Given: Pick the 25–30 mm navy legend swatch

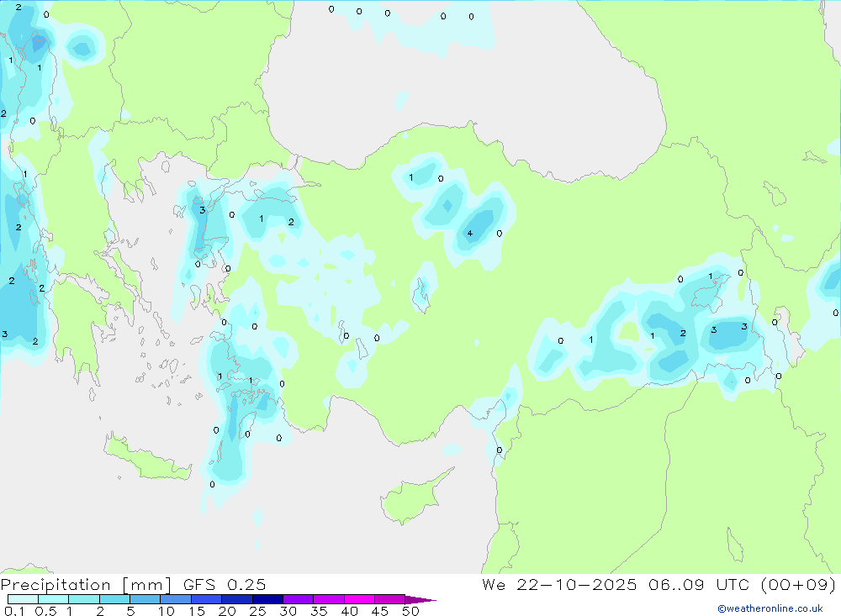Looking at the screenshot, I should 267,599.
